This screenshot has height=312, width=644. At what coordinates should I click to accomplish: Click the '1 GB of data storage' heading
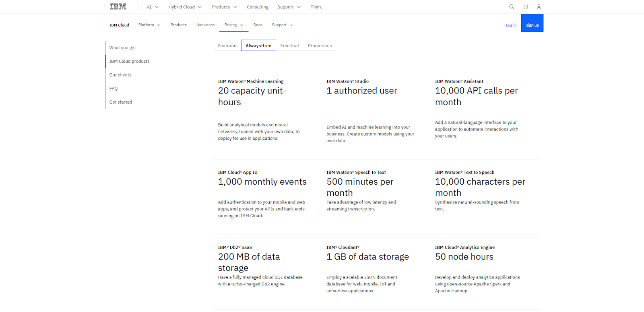367,257
